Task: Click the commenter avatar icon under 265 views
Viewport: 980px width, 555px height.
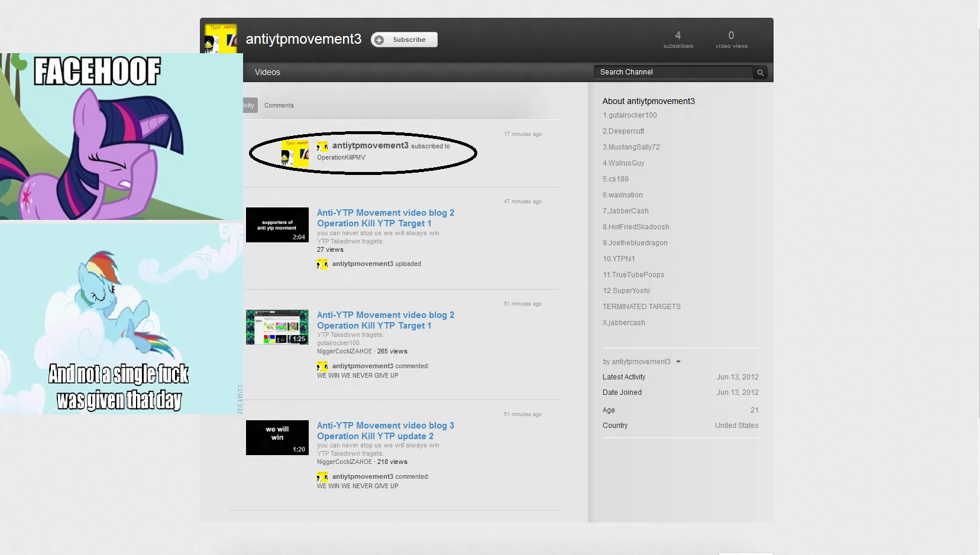Action: [322, 366]
